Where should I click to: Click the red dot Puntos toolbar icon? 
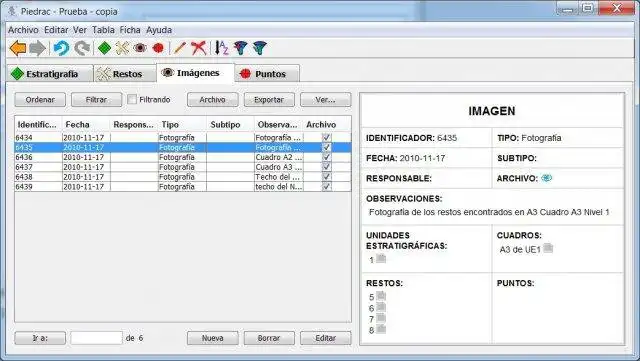(158, 48)
